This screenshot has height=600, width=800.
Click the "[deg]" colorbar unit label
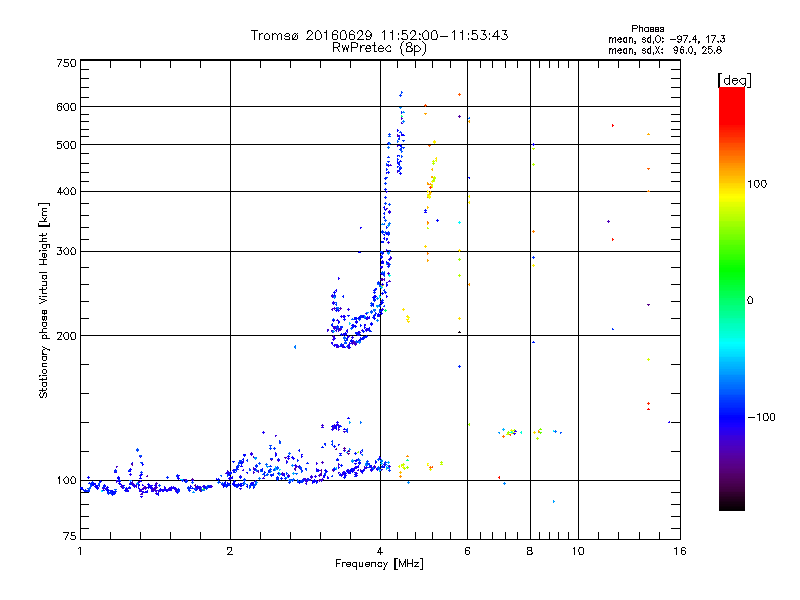pyautogui.click(x=734, y=81)
